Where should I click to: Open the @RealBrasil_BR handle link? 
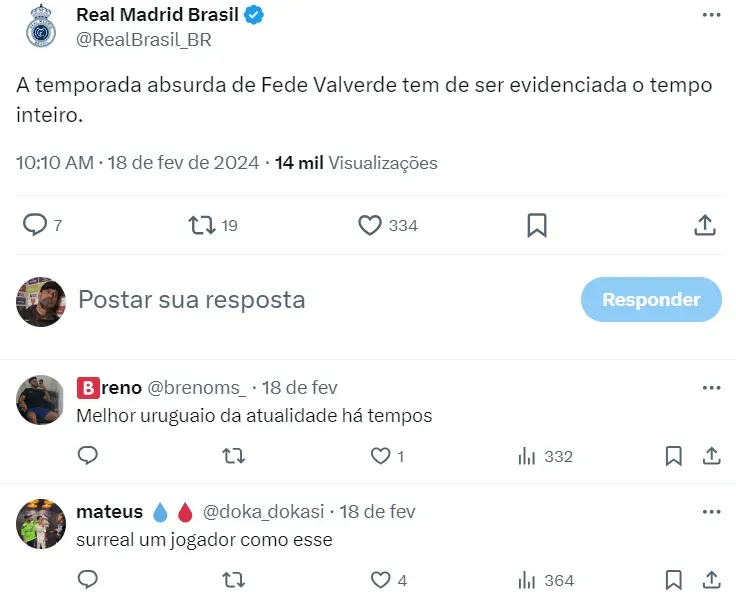144,40
